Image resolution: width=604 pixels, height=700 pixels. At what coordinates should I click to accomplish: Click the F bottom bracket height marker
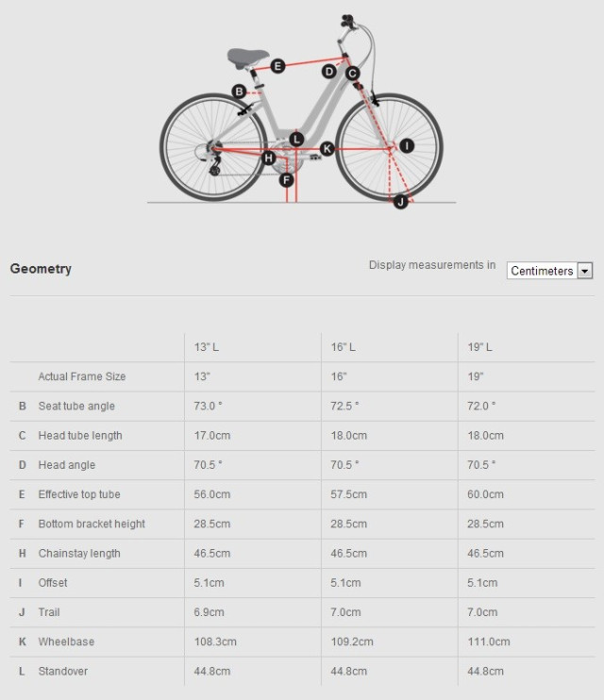[x=287, y=179]
